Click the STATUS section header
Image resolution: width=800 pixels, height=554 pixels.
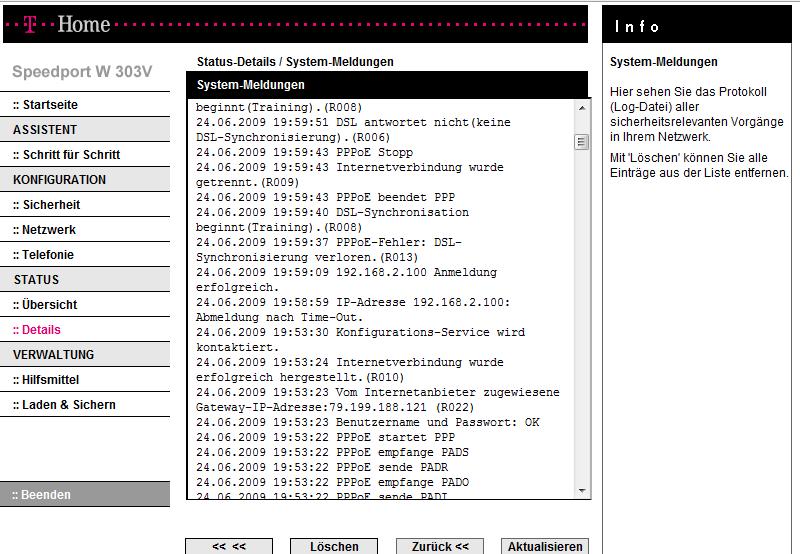point(85,280)
